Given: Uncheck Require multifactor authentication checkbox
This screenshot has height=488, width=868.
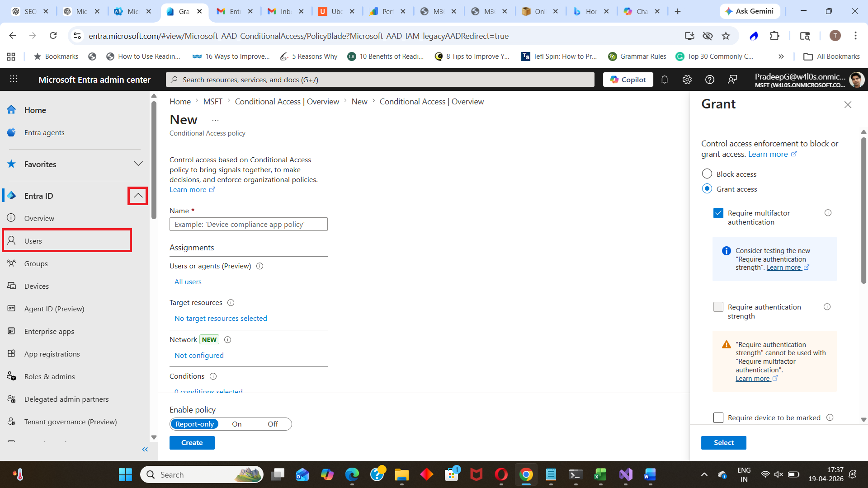Looking at the screenshot, I should click(x=718, y=213).
